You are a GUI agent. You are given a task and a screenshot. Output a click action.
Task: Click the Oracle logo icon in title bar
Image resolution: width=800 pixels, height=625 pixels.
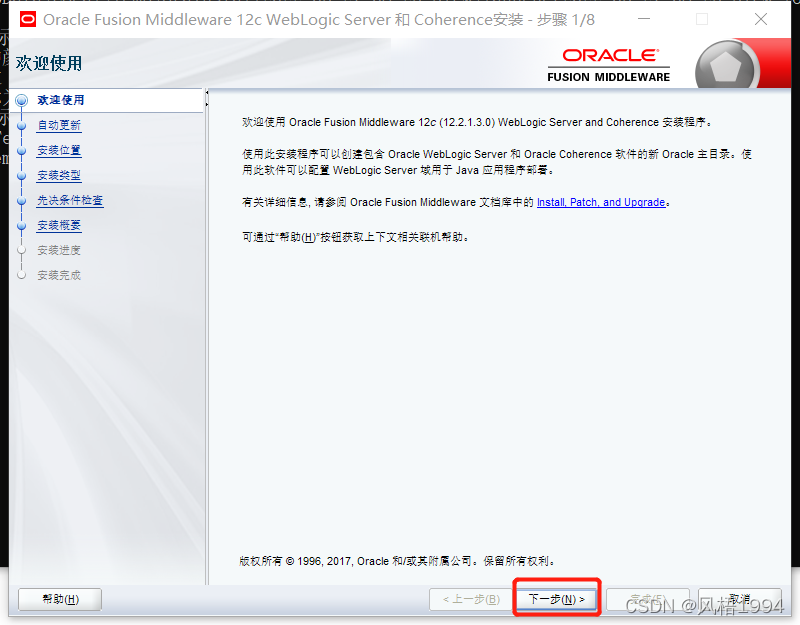tap(28, 19)
